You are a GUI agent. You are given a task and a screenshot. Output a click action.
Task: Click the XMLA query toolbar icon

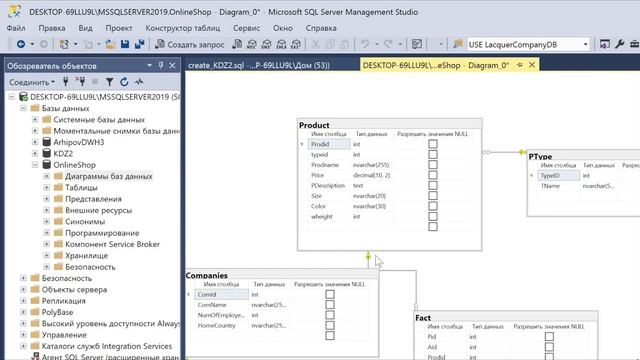click(x=281, y=44)
